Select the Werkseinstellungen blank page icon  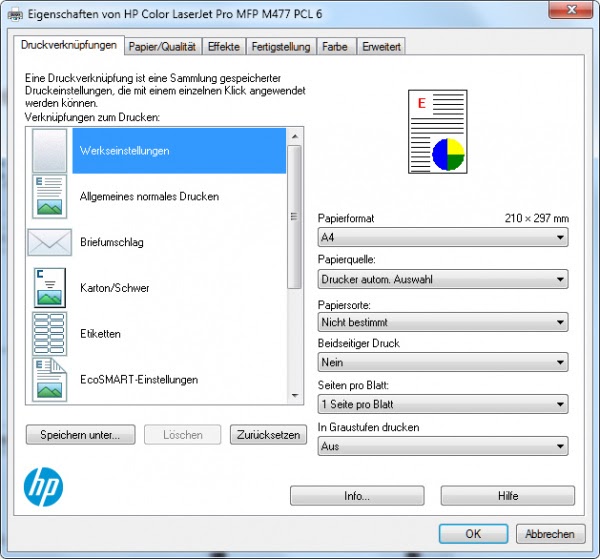(49, 150)
